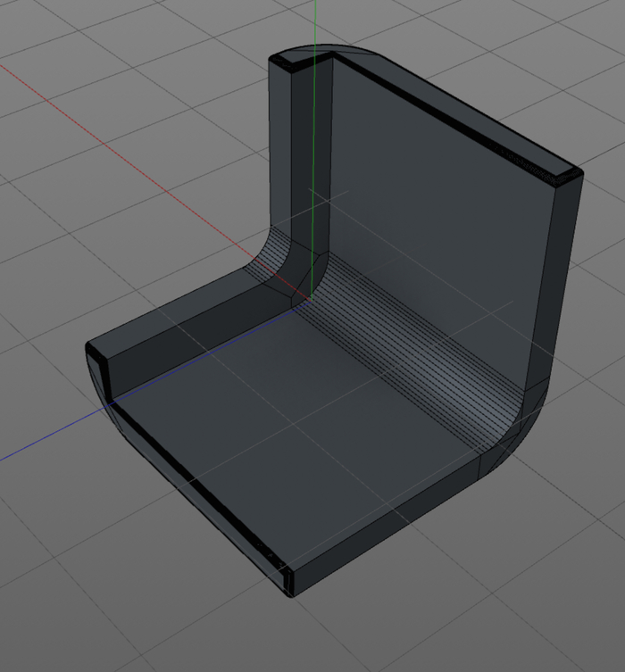The height and width of the screenshot is (672, 625).
Task: Select the small top cap at the upright's left corner
Action: 293,61
